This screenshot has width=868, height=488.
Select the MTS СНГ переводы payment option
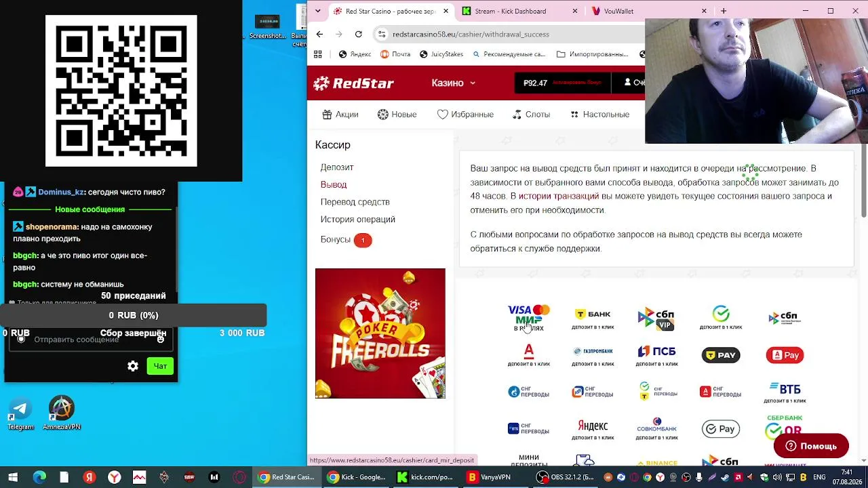(x=593, y=392)
